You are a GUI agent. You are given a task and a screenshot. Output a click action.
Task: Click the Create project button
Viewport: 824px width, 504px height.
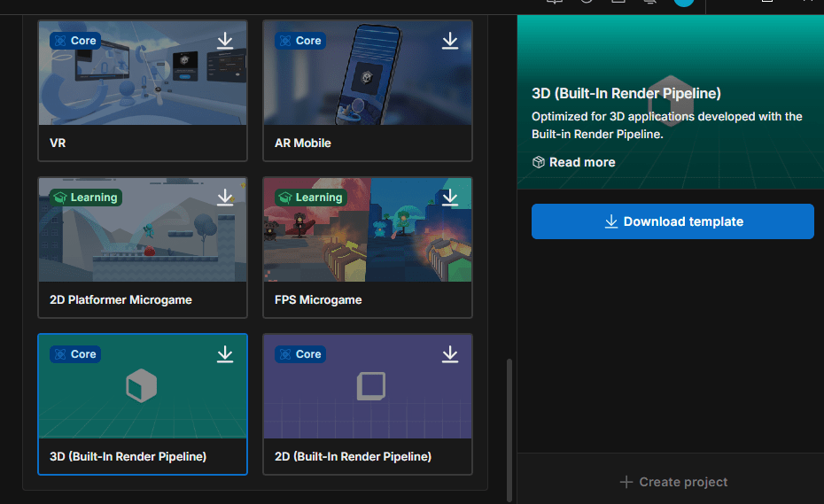coord(673,482)
